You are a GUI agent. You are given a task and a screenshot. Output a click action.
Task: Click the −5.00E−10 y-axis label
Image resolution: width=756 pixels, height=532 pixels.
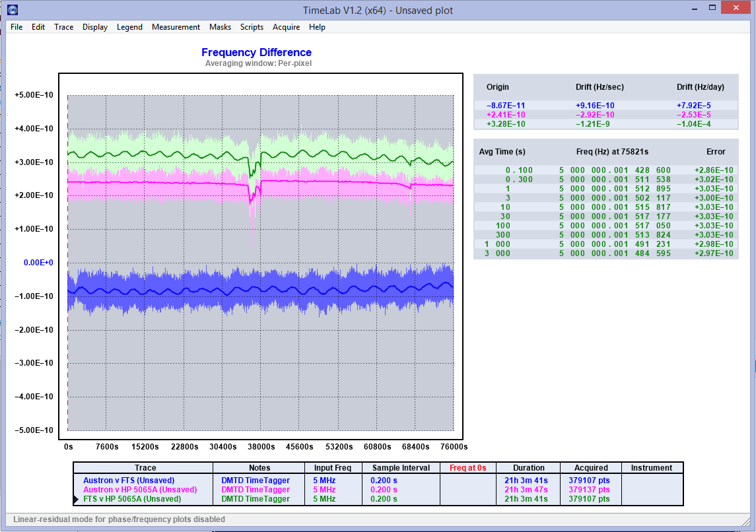coord(34,430)
